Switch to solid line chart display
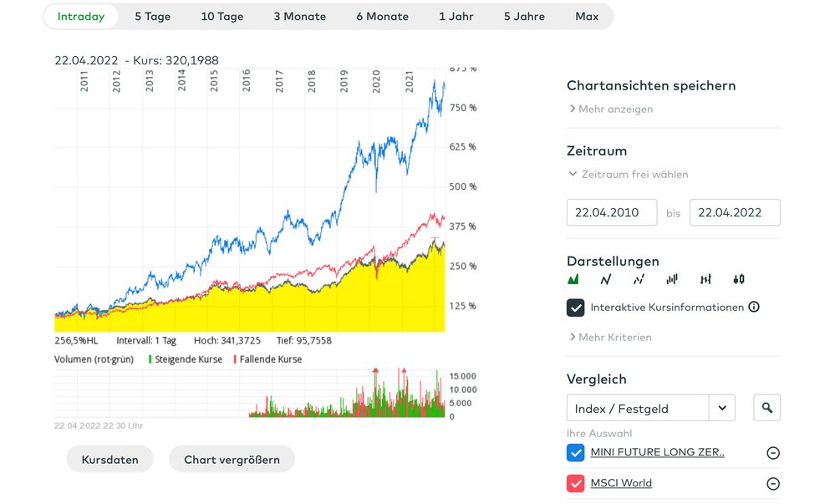The height and width of the screenshot is (504, 835). coord(606,279)
